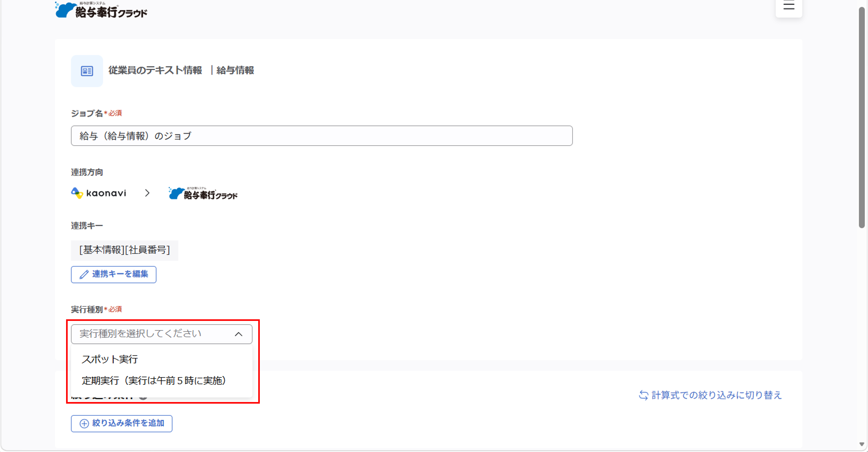Click the 給与奉行クラウド logo in the header
Screen dimensions: 868x452
[101, 10]
